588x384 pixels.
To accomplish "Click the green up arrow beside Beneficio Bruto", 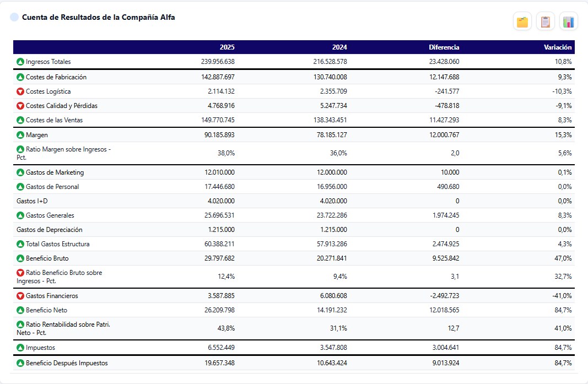I will point(20,258).
